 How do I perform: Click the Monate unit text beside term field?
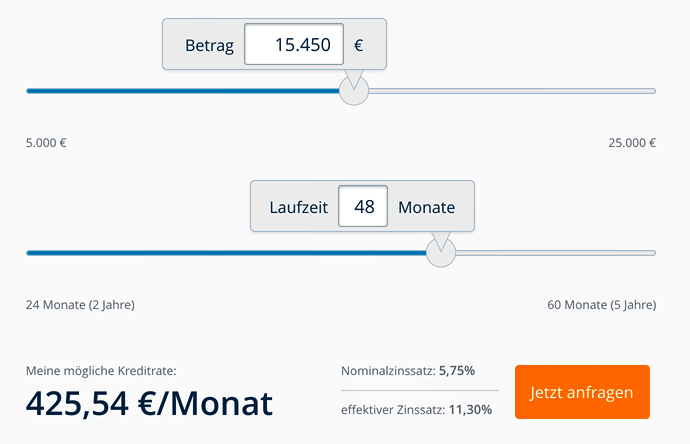pyautogui.click(x=426, y=207)
